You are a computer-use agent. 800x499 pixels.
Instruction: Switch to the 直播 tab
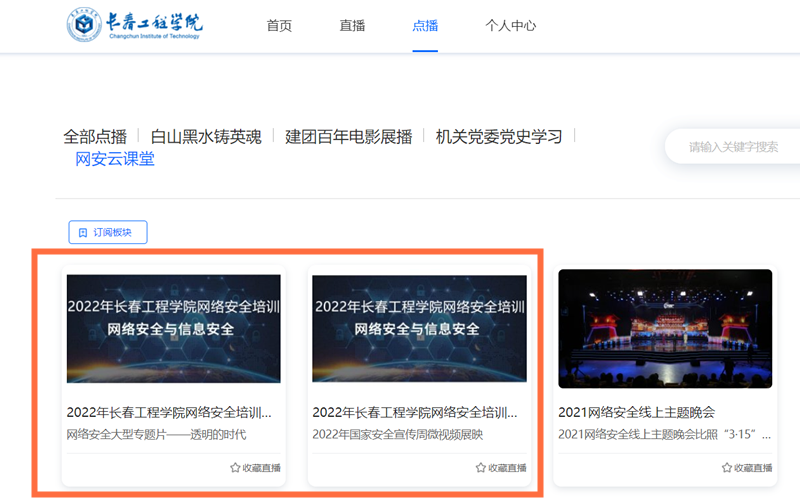352,26
